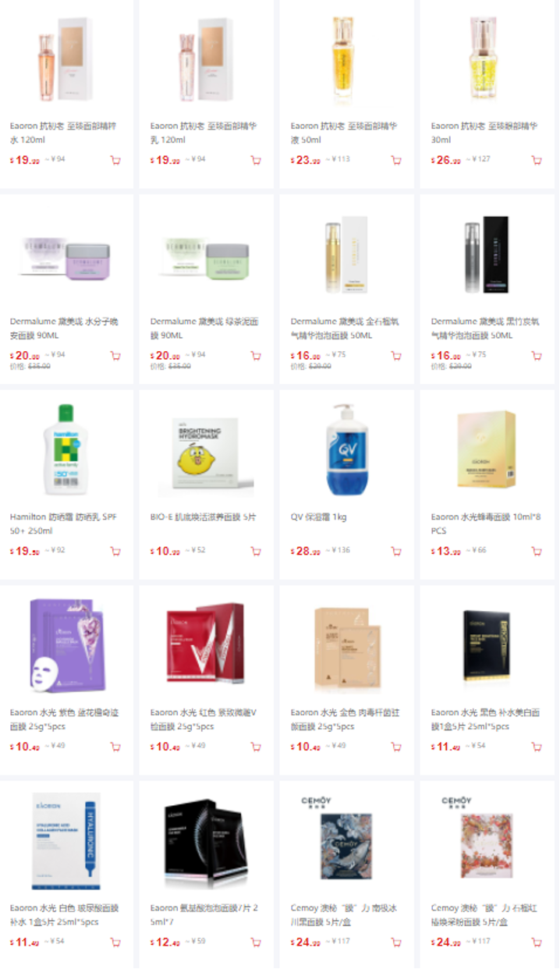The height and width of the screenshot is (969, 560).
Task: Add Dermalume green tea mud mask to cart
Action: pos(256,356)
